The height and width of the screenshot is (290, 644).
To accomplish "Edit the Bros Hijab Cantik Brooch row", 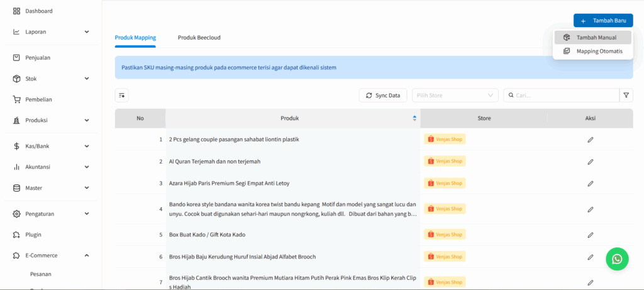I will point(590,282).
